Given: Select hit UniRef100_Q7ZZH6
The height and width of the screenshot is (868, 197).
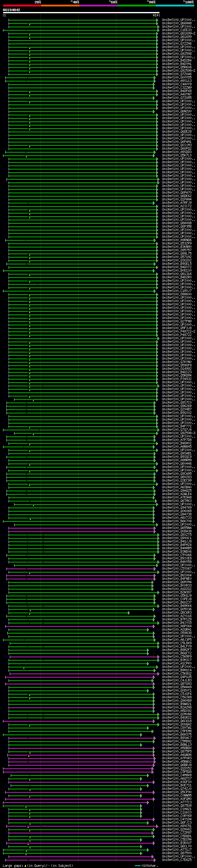Looking at the screenshot, I should (x=177, y=43).
